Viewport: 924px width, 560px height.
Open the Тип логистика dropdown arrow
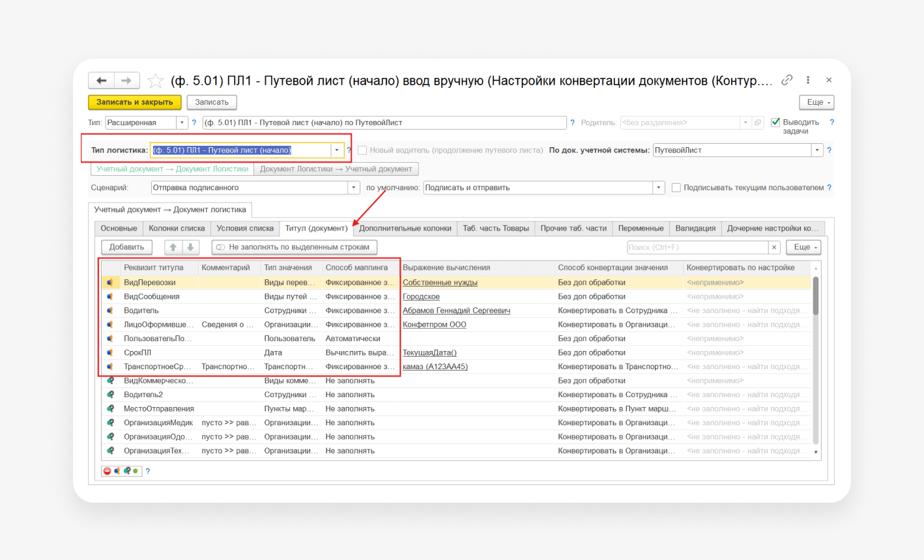tap(337, 150)
